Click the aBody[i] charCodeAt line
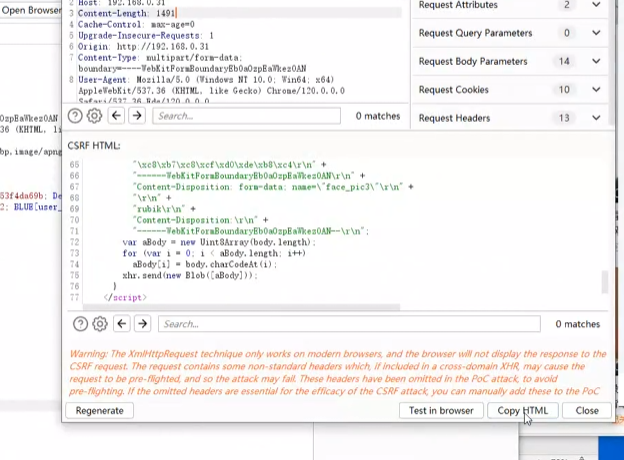 pos(205,264)
